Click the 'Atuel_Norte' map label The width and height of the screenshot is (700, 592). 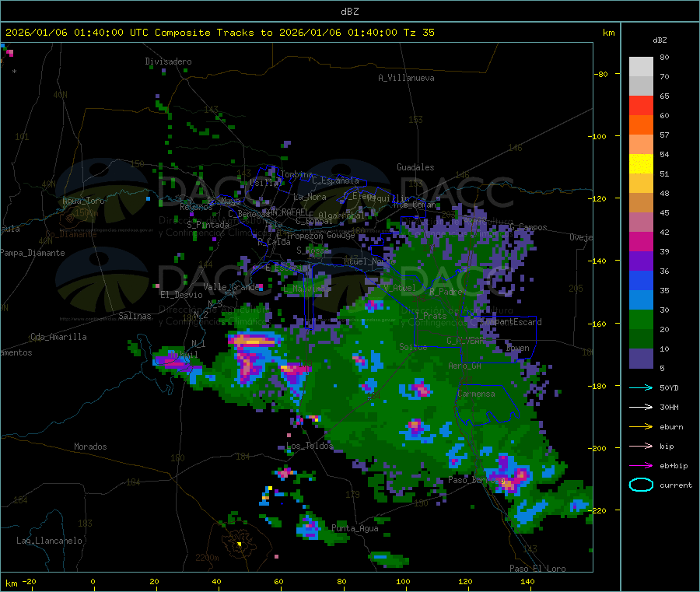click(369, 261)
